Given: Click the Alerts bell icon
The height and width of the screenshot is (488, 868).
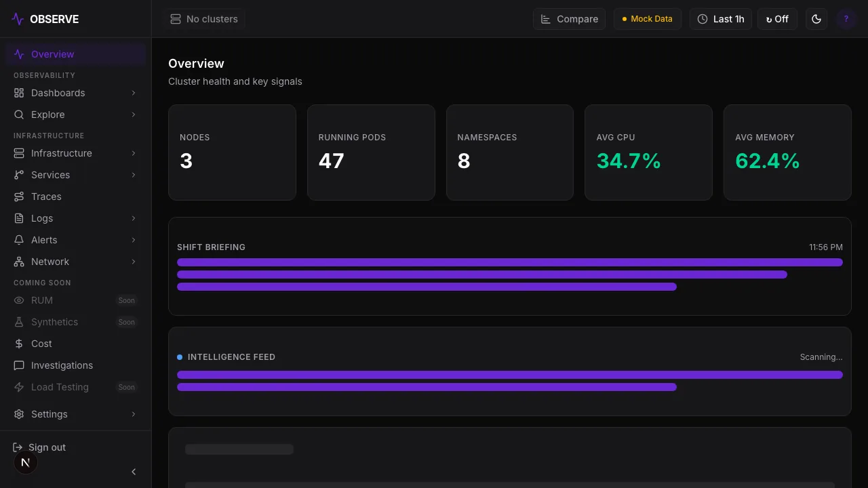Looking at the screenshot, I should point(19,240).
